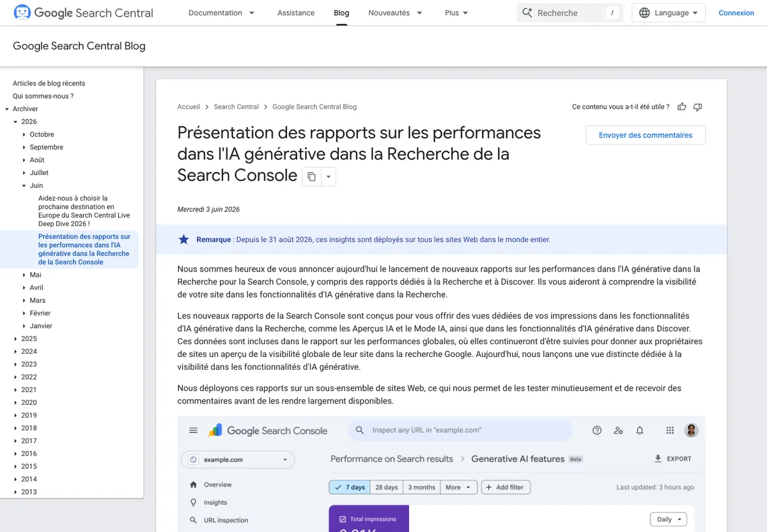Select the 7 days filter chip

coord(350,487)
